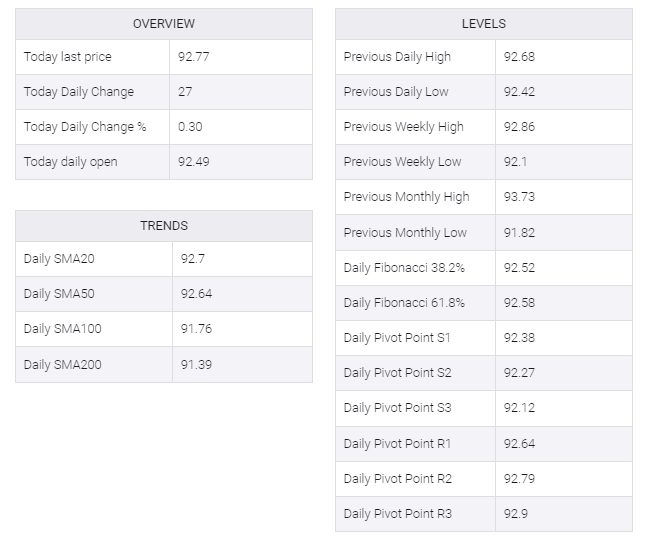
Task: Select the Daily Fibonacci 61.8% value 92.58
Action: pyautogui.click(x=519, y=303)
